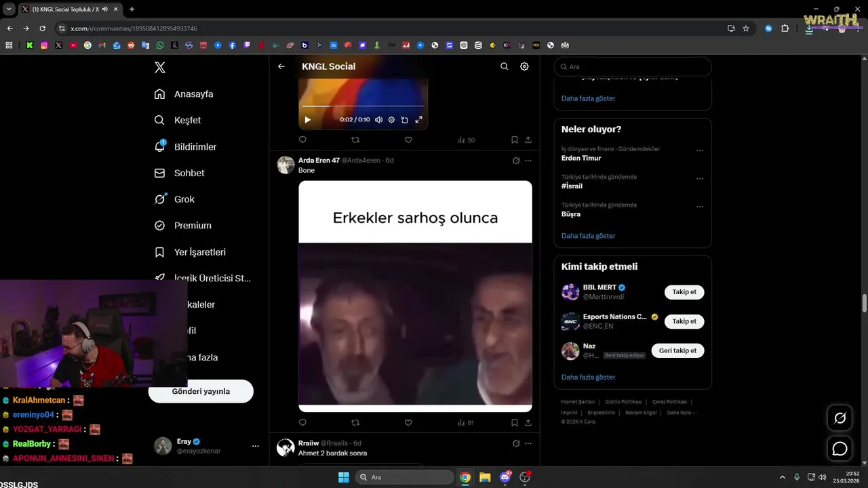Open Arda Eren 47 profile avatar

tap(285, 165)
